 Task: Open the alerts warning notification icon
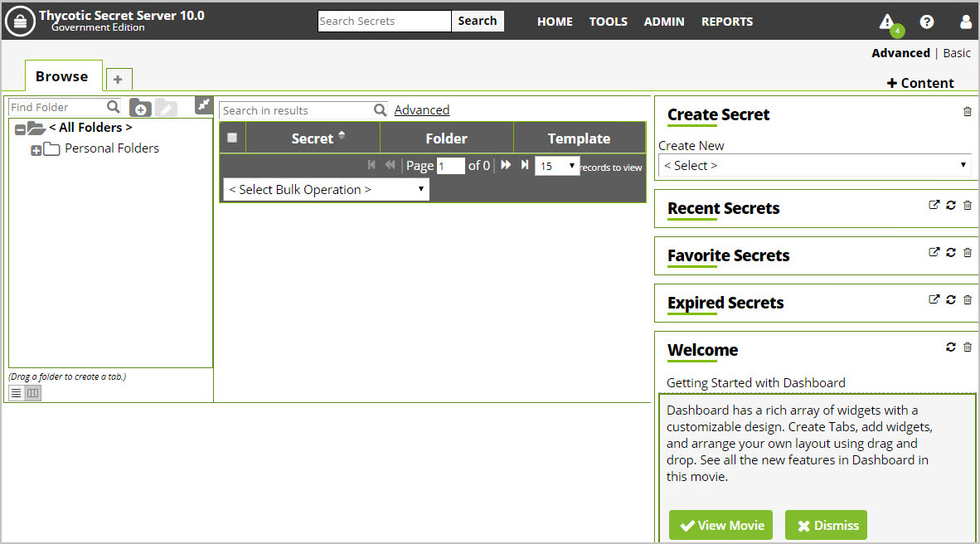887,22
